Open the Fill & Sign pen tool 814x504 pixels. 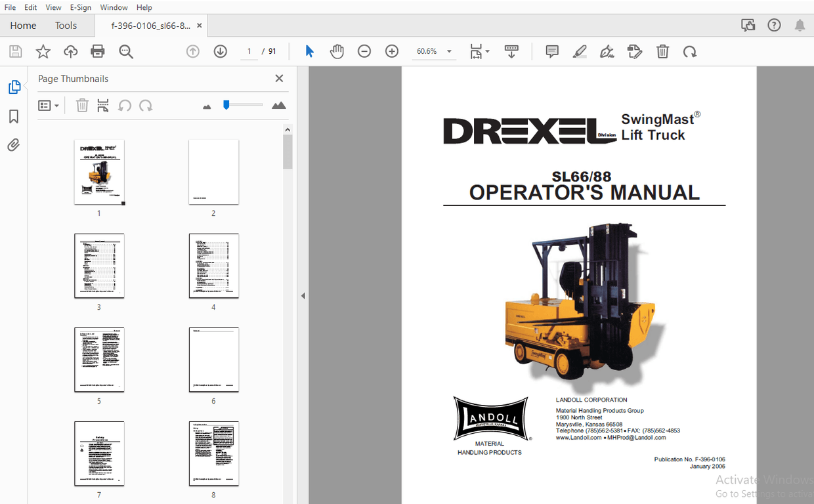(x=607, y=51)
